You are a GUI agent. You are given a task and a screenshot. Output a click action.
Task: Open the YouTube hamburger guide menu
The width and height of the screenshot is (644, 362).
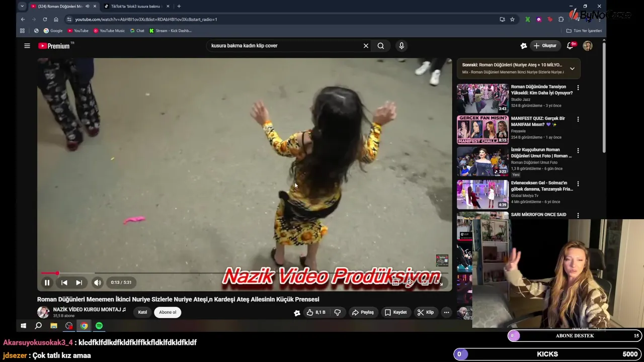(x=27, y=46)
